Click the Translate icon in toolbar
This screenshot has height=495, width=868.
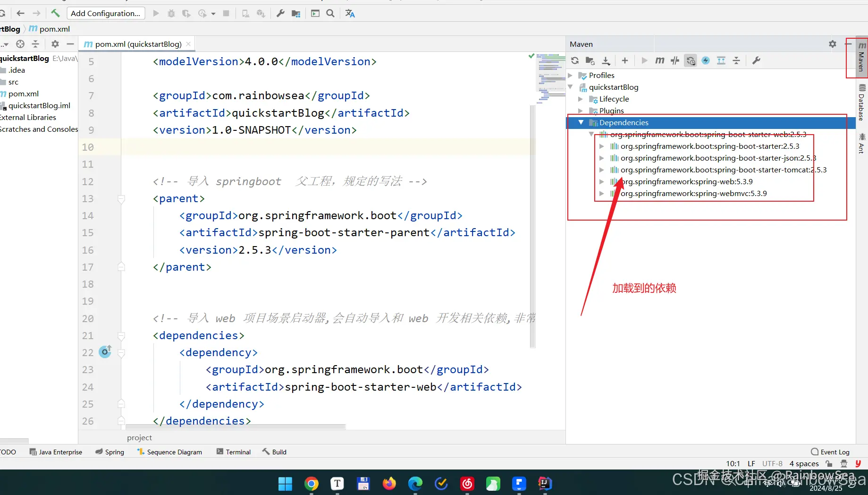coord(350,13)
